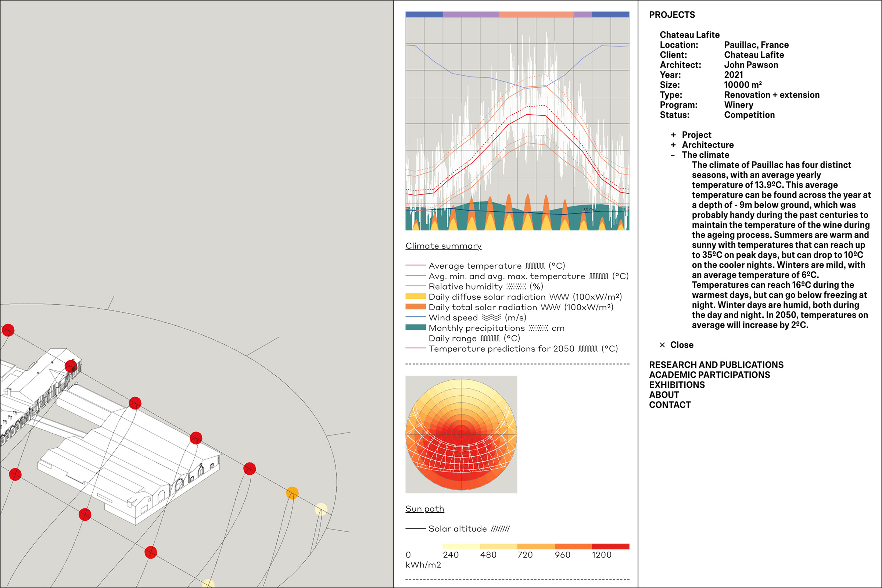Click the Wind speed legend entry
The height and width of the screenshot is (588, 882).
tap(466, 318)
